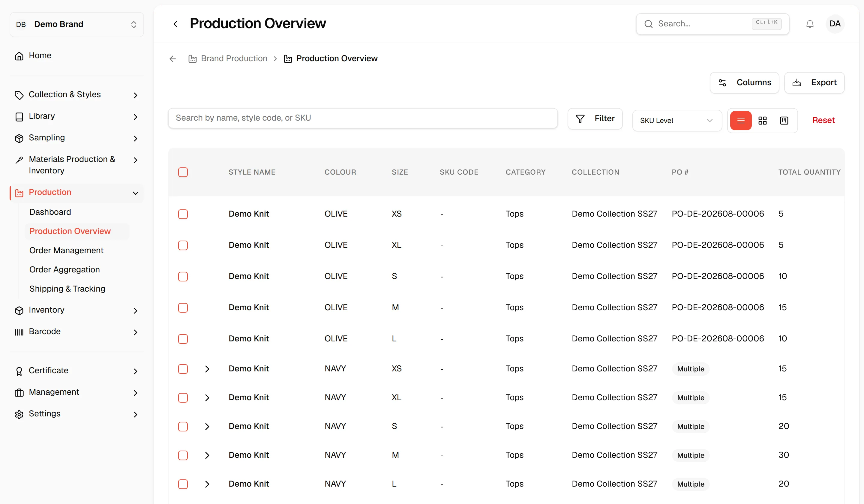Select the Demo Knit OLIVE XL row checkbox
This screenshot has width=864, height=504.
click(x=183, y=245)
